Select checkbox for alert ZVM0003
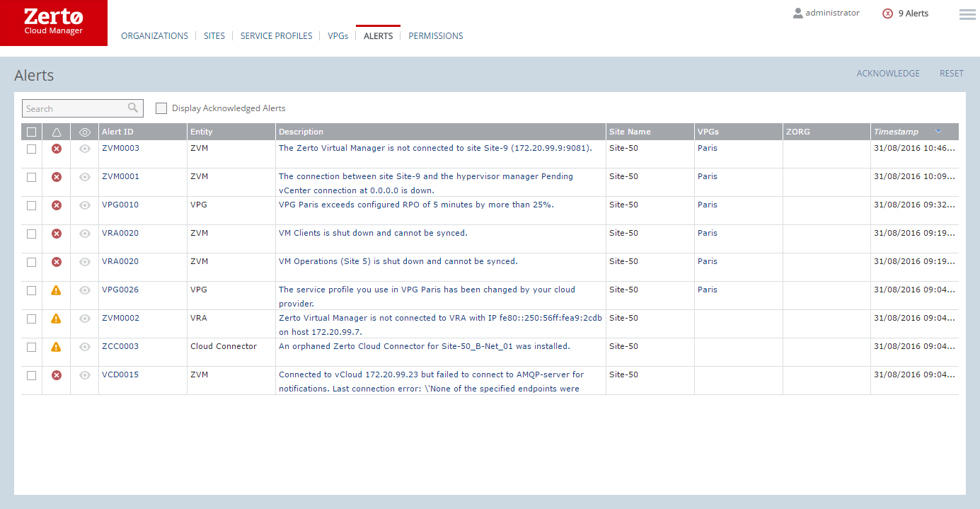This screenshot has width=980, height=509. tap(31, 149)
